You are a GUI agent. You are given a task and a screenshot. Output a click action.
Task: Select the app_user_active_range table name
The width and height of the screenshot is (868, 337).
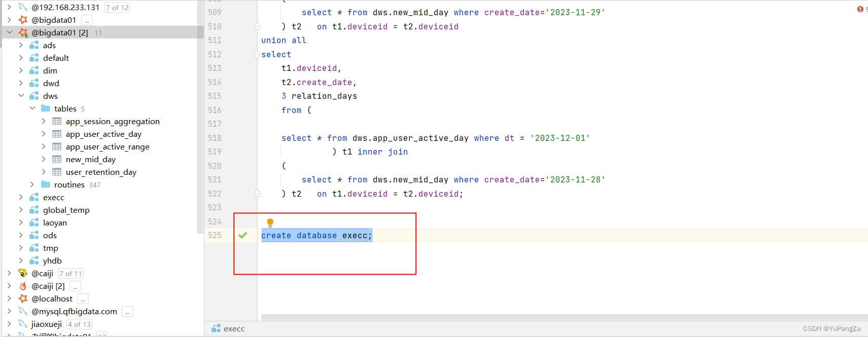pos(107,147)
